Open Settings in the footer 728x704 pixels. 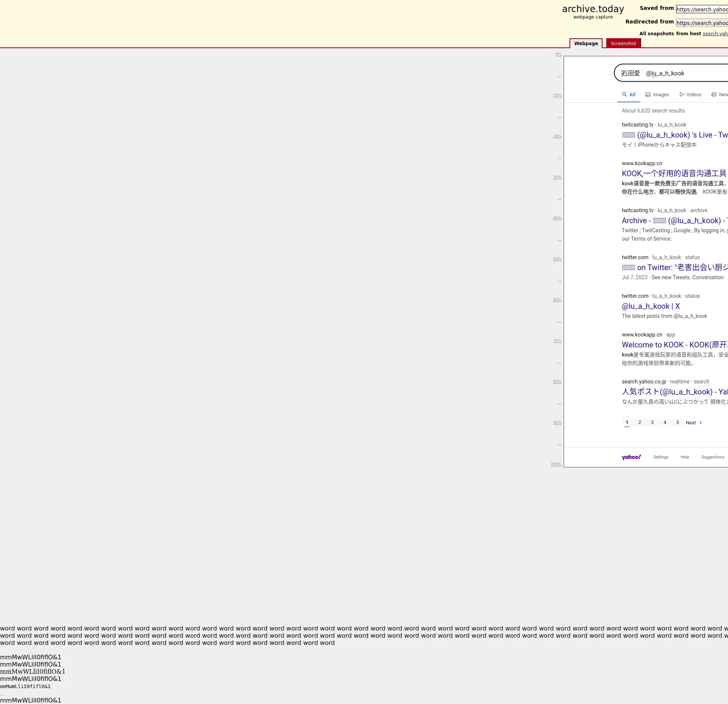tap(661, 457)
